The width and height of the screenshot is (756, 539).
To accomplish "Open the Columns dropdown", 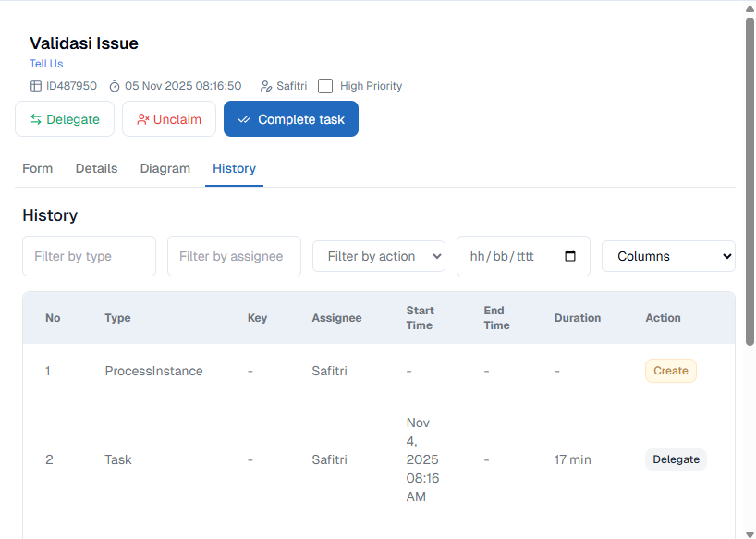I will tap(668, 256).
